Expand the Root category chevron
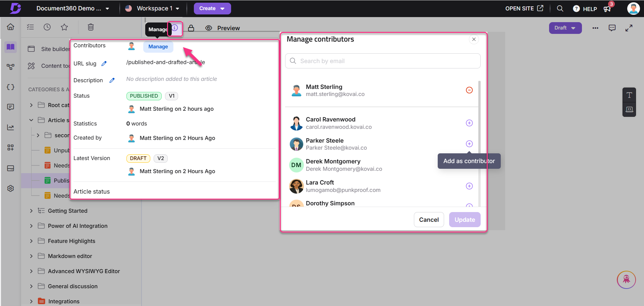Screen dimensions: 644x306 tap(31, 105)
